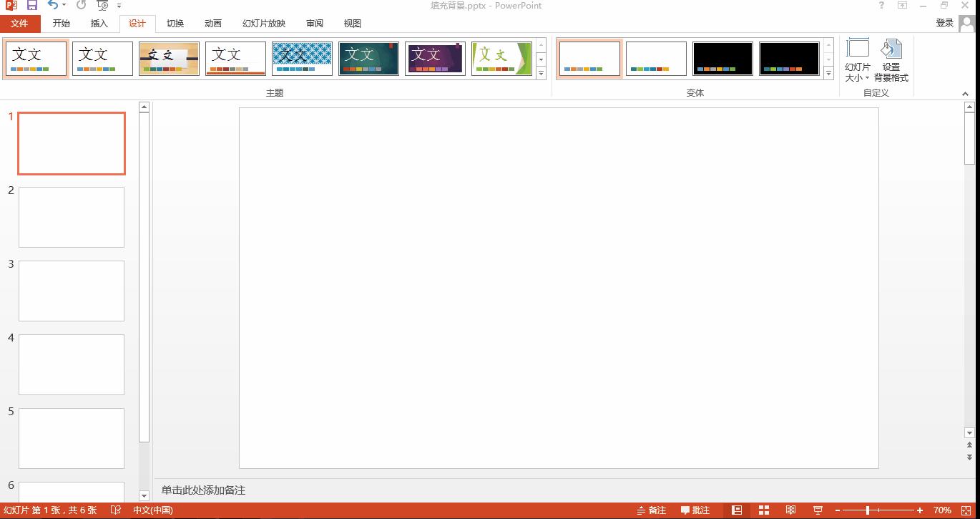The width and height of the screenshot is (980, 519).
Task: Switch to reading view icon in status bar
Action: [x=790, y=510]
